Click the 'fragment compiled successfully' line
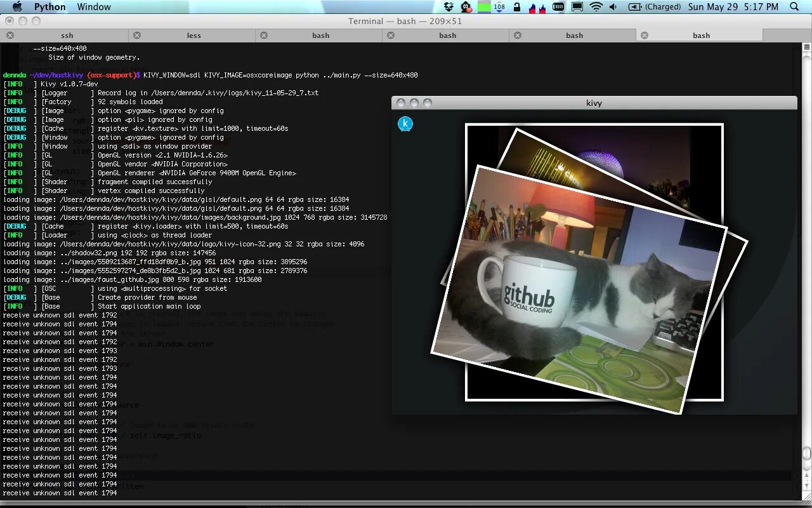The height and width of the screenshot is (508, 812). (x=108, y=182)
